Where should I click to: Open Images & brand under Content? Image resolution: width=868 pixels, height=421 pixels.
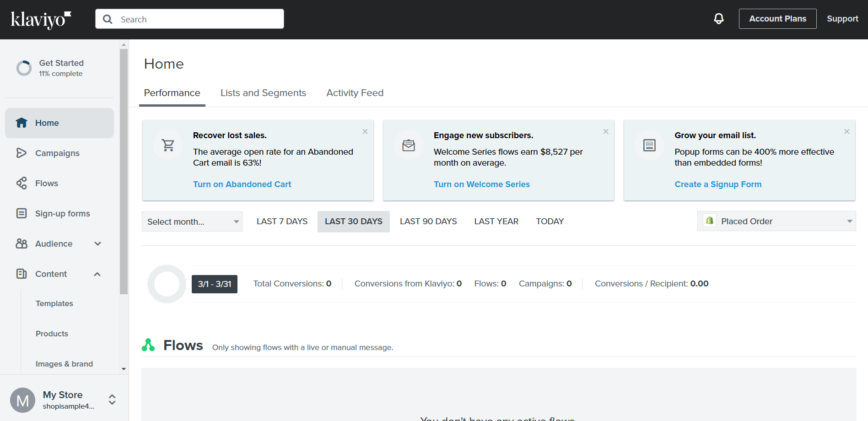pyautogui.click(x=64, y=364)
